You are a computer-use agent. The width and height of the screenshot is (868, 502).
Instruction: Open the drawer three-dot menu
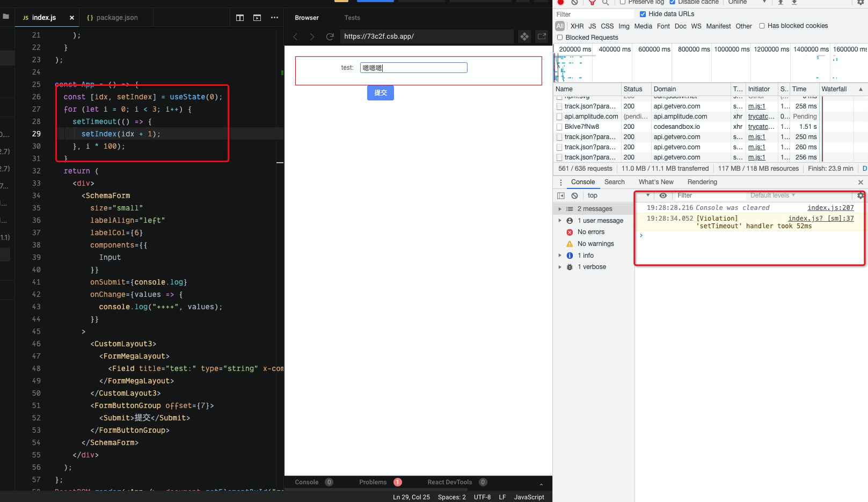tap(560, 183)
